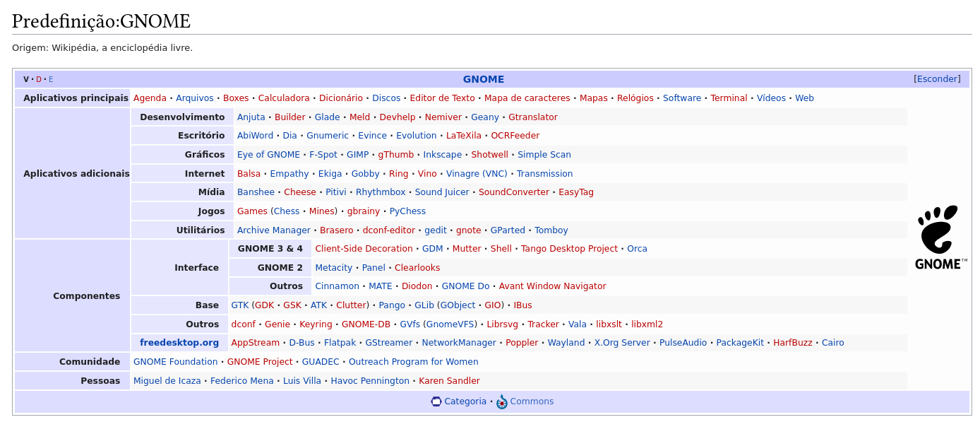Open the Commons text link
This screenshot has width=980, height=422.
tap(532, 402)
